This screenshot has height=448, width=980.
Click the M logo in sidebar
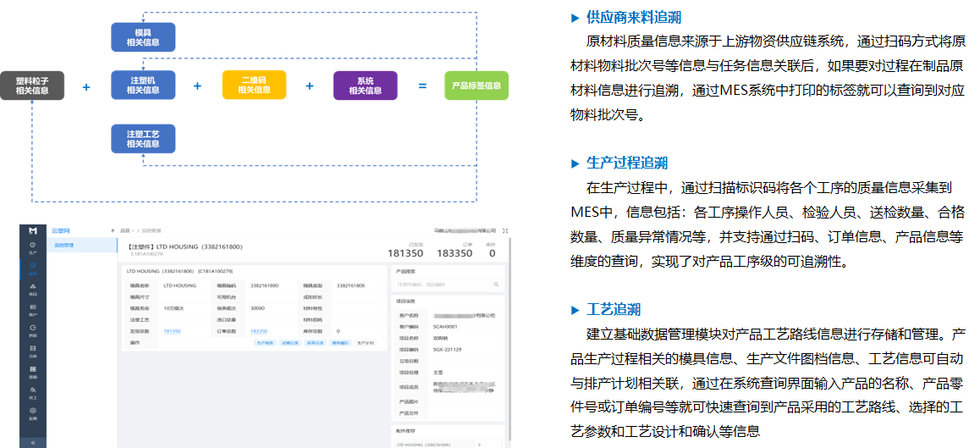(32, 230)
